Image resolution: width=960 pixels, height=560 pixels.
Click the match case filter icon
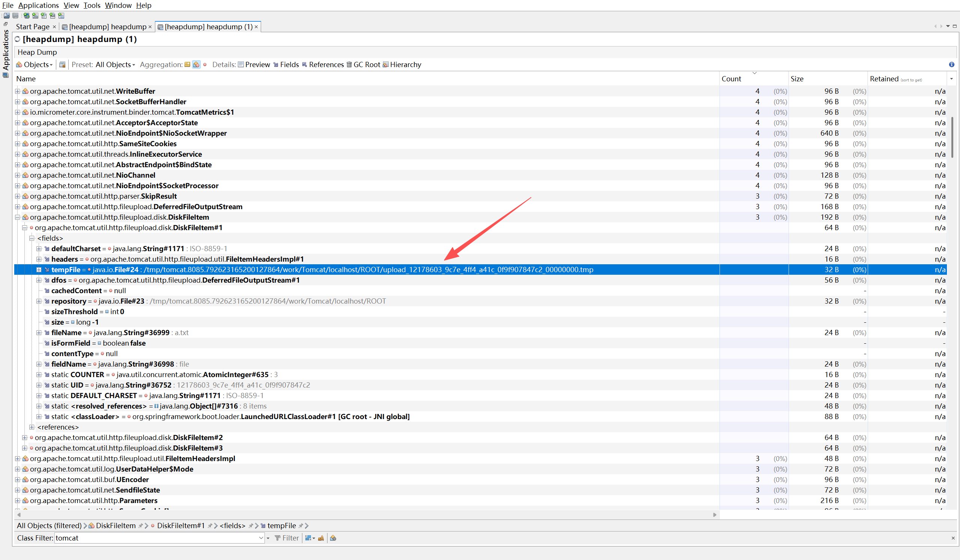click(321, 538)
